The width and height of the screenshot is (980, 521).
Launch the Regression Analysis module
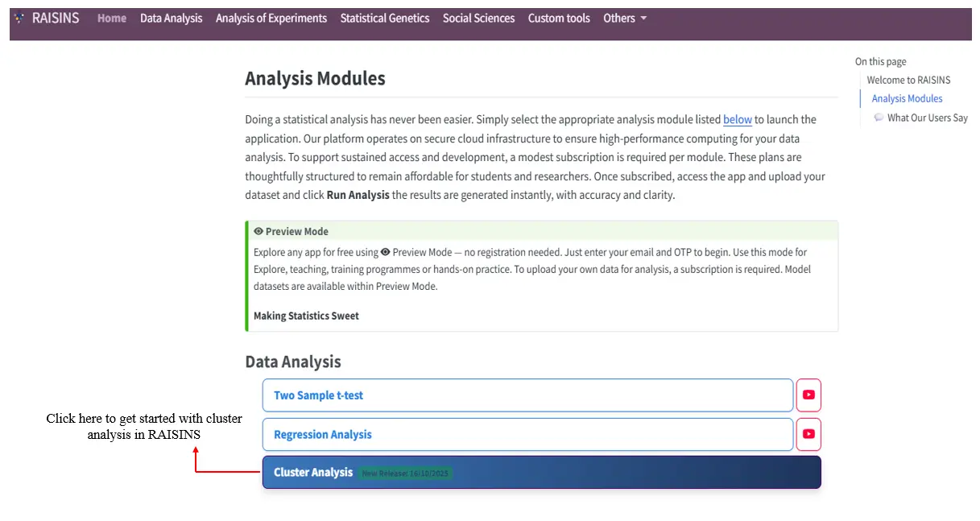pyautogui.click(x=527, y=434)
